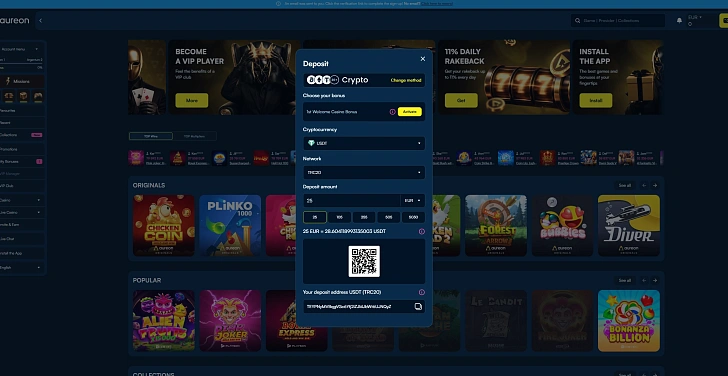Open Live Chat in the sidebar

21,239
